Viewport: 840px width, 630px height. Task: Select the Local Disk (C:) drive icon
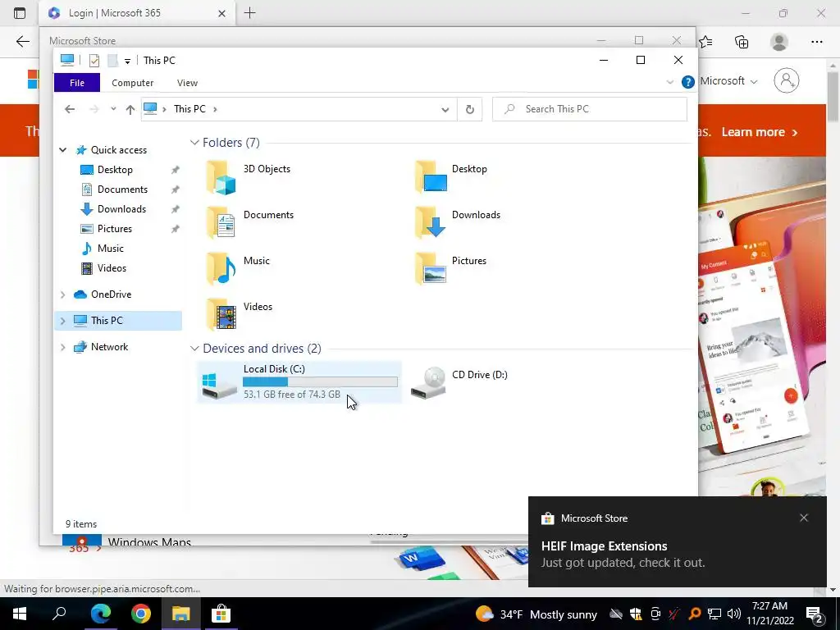(x=220, y=386)
